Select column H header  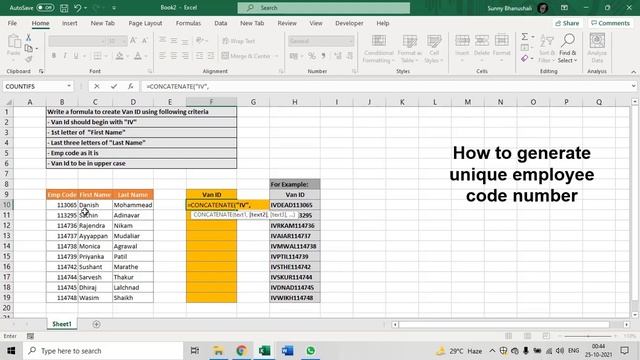click(x=294, y=102)
